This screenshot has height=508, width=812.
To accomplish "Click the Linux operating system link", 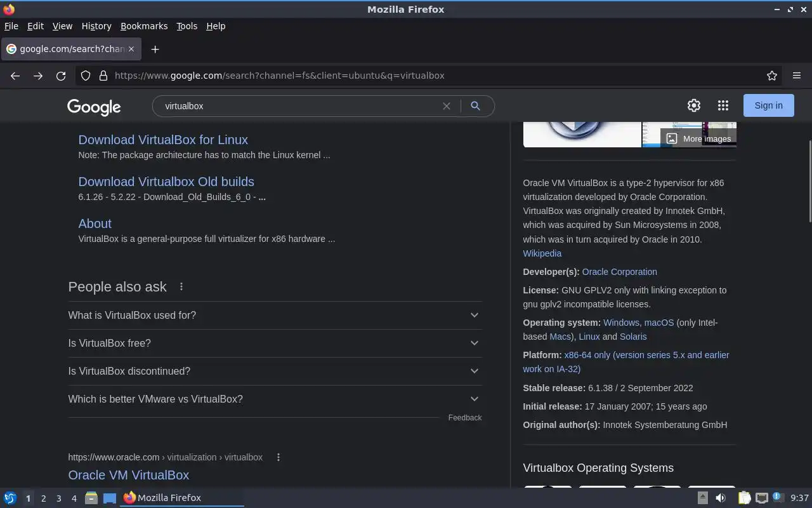I will pyautogui.click(x=589, y=337).
